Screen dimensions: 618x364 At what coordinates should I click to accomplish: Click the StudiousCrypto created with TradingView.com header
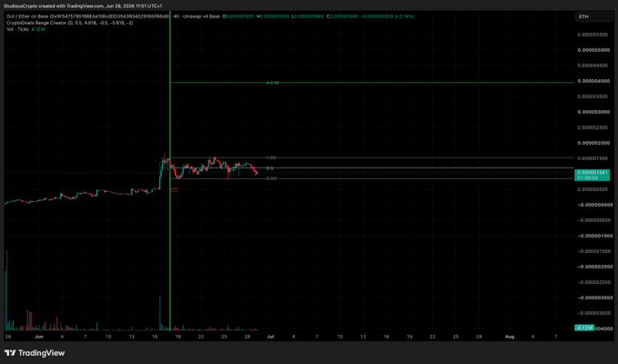coord(83,5)
